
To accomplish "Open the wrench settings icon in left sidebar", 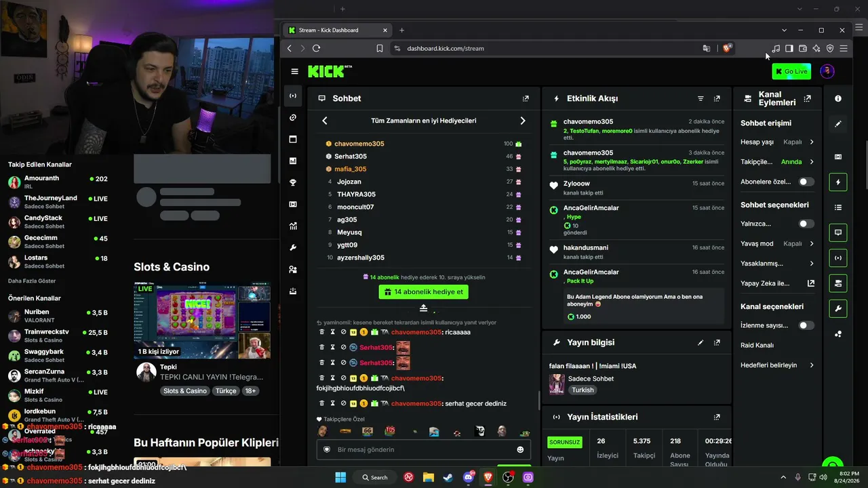I will pyautogui.click(x=293, y=247).
